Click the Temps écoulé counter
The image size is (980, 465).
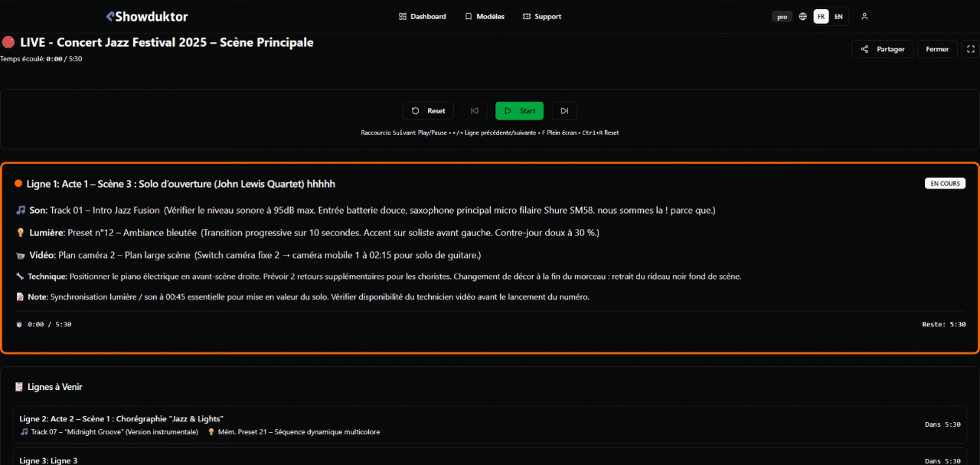[x=41, y=59]
